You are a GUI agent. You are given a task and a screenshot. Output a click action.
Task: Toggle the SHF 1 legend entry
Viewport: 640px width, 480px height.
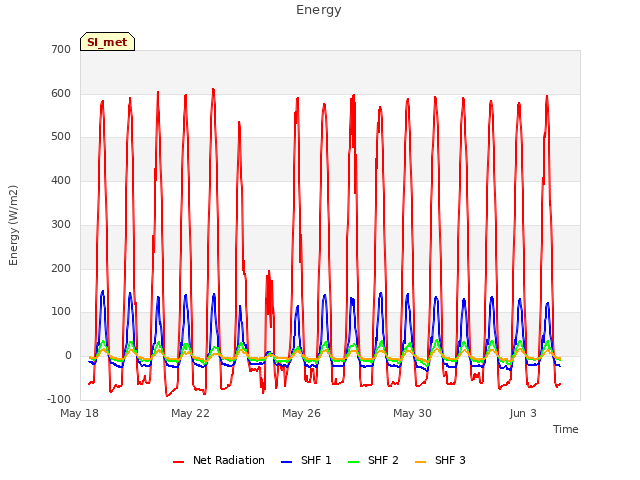point(306,460)
